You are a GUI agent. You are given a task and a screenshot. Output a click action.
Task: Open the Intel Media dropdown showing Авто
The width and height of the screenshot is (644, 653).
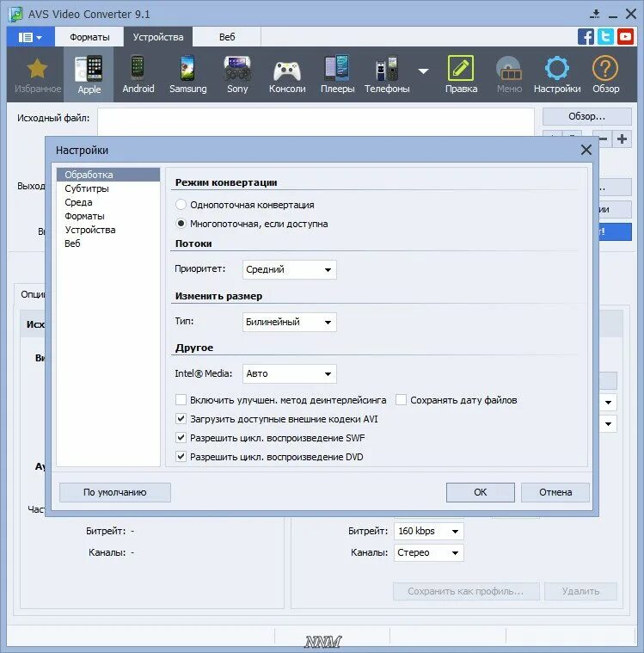(x=289, y=374)
